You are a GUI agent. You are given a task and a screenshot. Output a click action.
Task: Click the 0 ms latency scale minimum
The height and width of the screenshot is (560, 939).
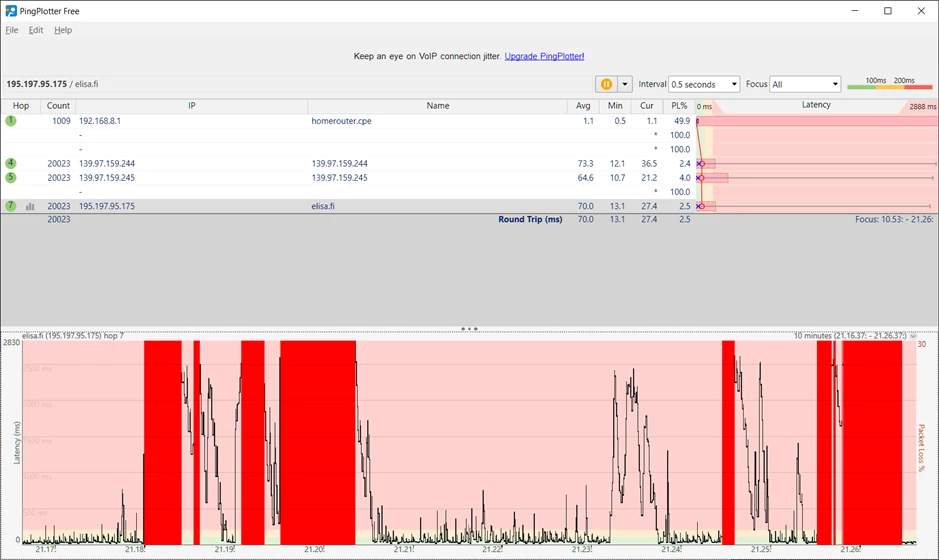pos(704,107)
